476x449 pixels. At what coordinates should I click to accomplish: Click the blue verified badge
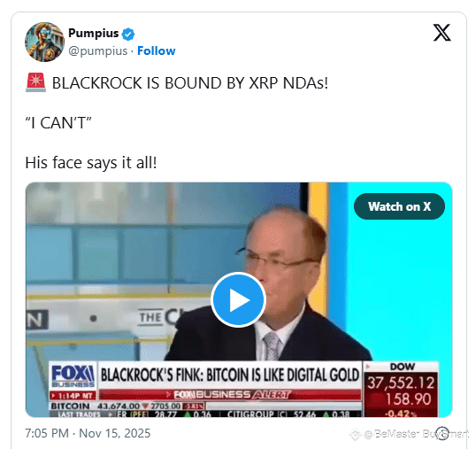click(x=128, y=34)
